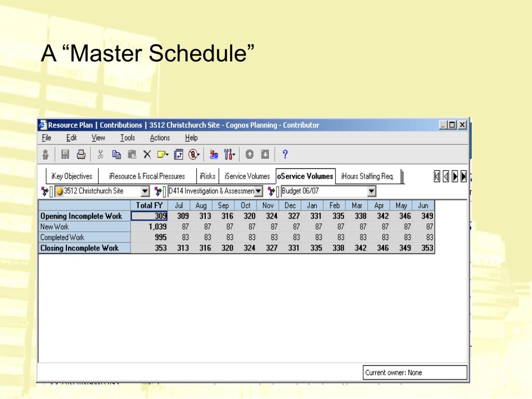
Task: Click the previous tab navigation arrow
Action: (446, 177)
